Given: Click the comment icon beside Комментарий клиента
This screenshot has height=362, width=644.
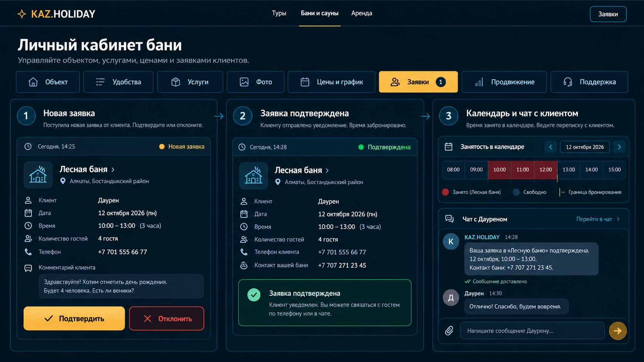Looking at the screenshot, I should click(28, 268).
